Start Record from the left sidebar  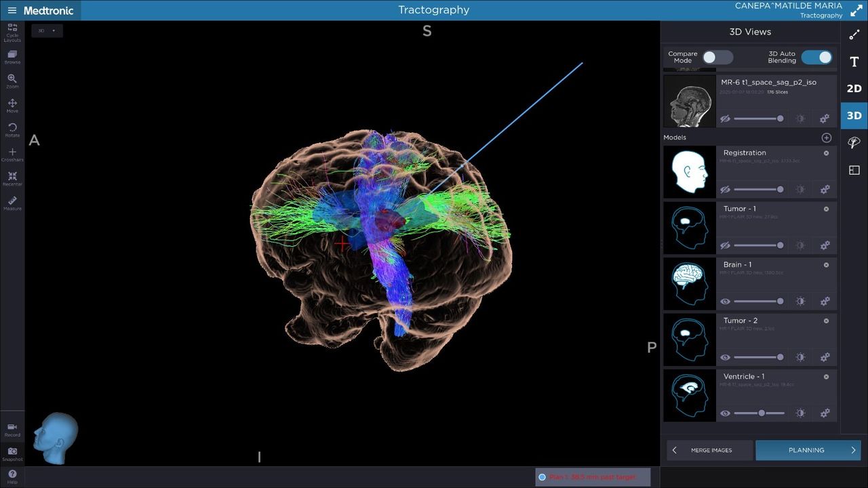(12, 428)
